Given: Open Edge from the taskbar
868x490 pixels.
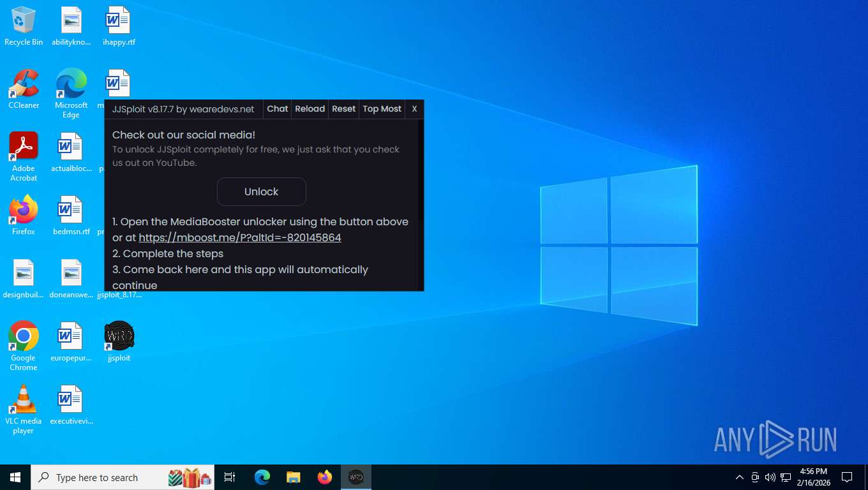Looking at the screenshot, I should [x=262, y=477].
